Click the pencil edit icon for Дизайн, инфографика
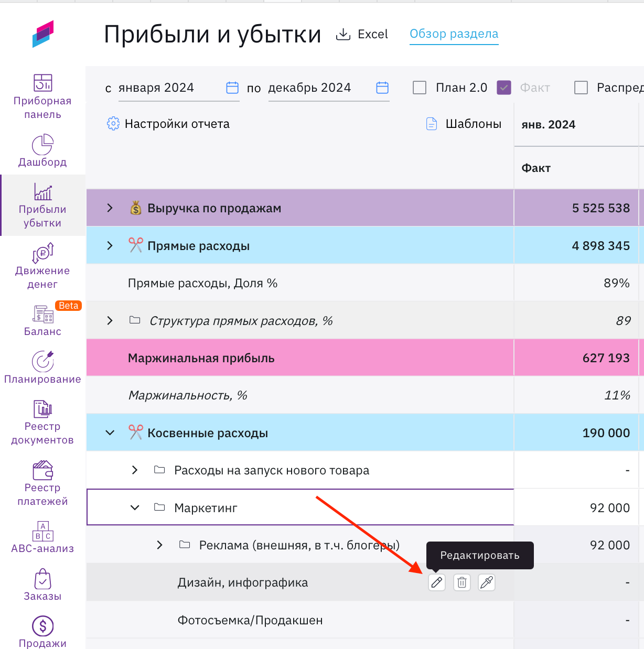Image resolution: width=644 pixels, height=649 pixels. click(437, 582)
